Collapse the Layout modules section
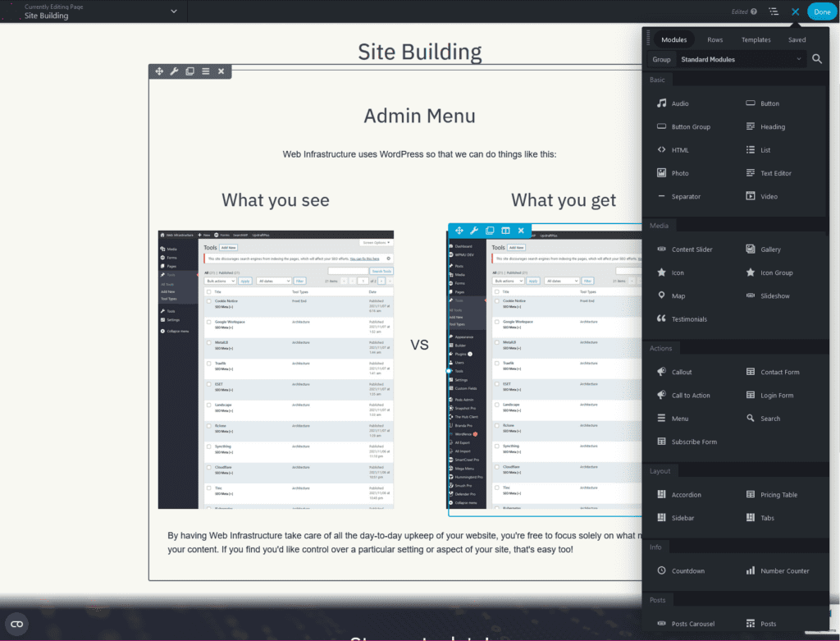Screen dimensions: 840x641 click(x=660, y=470)
